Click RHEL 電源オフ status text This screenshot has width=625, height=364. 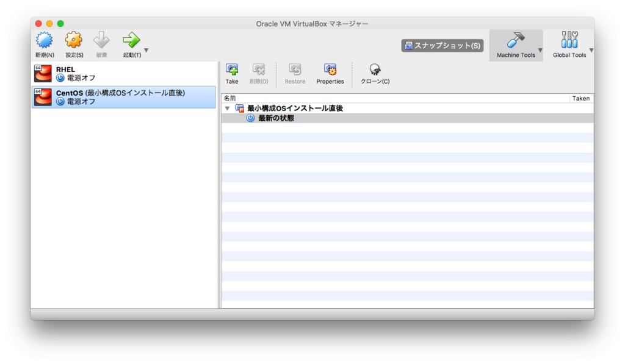tap(81, 78)
